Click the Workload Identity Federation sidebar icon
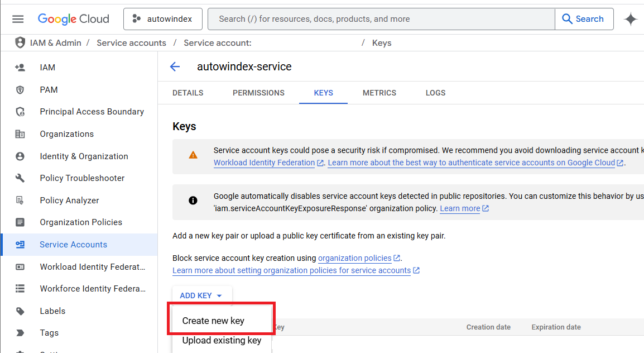Viewport: 644px width, 353px height. pyautogui.click(x=20, y=266)
